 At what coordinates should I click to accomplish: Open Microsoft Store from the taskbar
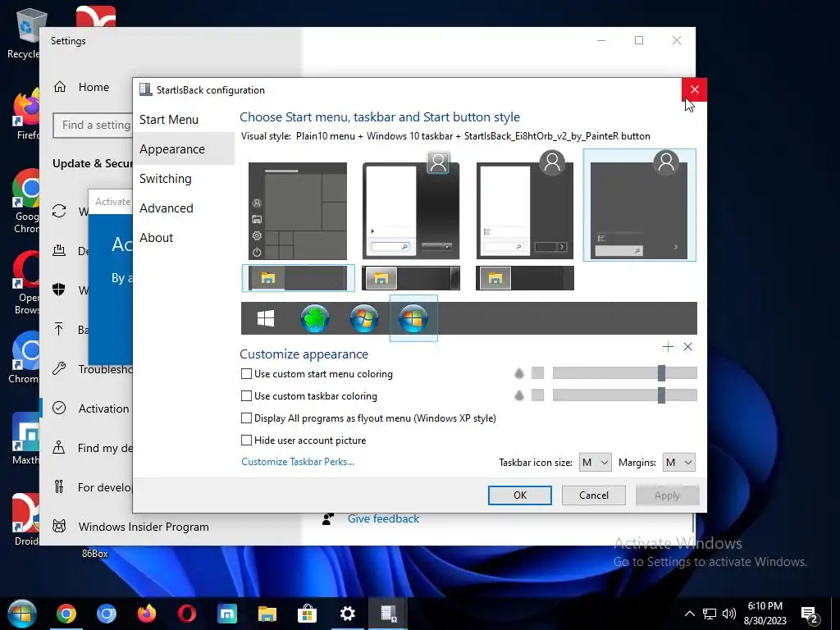(x=307, y=614)
